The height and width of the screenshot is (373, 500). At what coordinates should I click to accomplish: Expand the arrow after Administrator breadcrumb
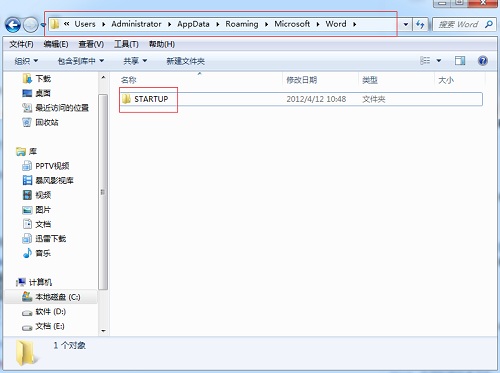tap(169, 24)
